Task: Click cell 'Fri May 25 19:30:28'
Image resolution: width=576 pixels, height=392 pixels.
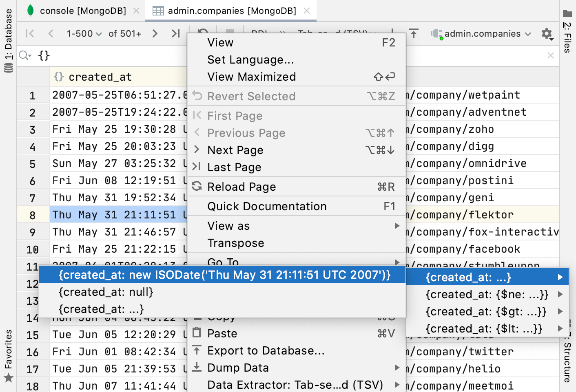Action: [x=118, y=129]
